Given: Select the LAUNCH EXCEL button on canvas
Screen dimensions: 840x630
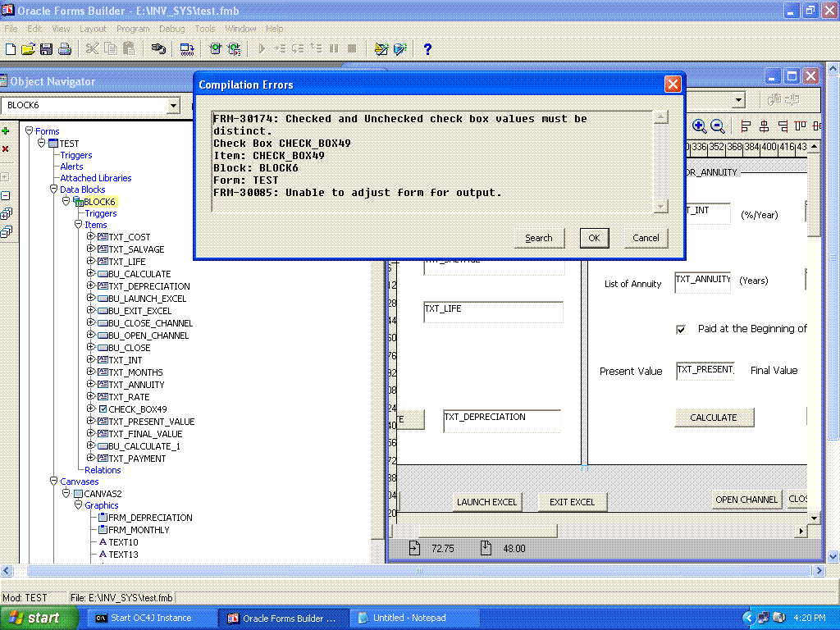Looking at the screenshot, I should pos(487,502).
